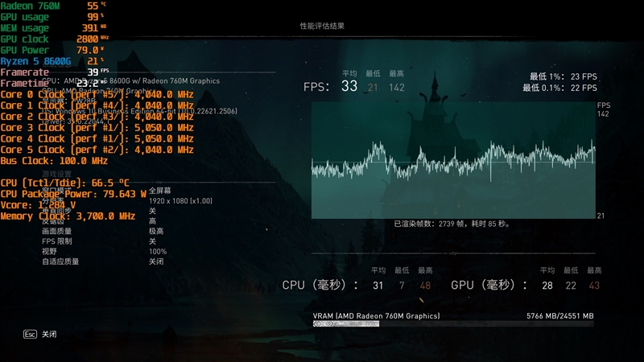Viewport: 644px width, 362px height.
Task: Click the 关闭 label beside Esc
Action: click(x=49, y=334)
